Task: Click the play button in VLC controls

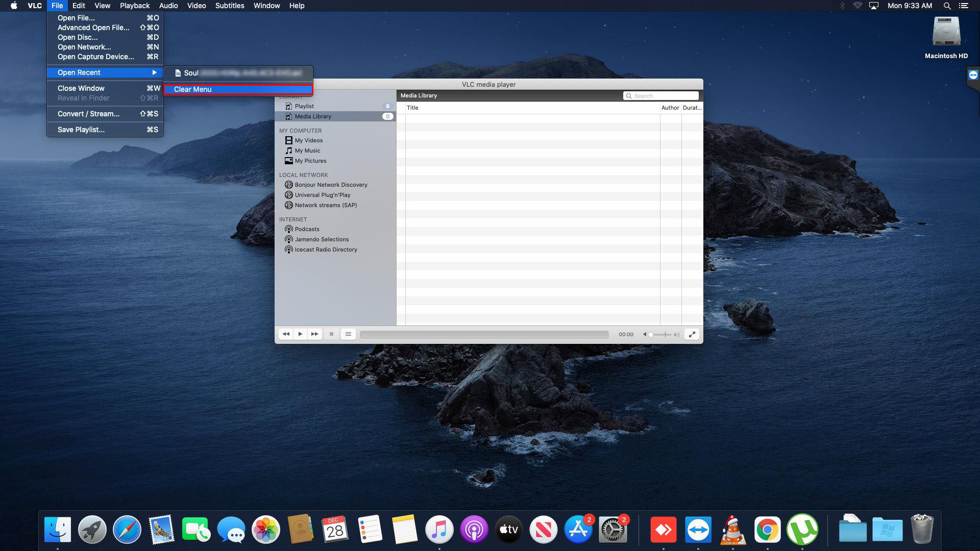Action: 300,334
